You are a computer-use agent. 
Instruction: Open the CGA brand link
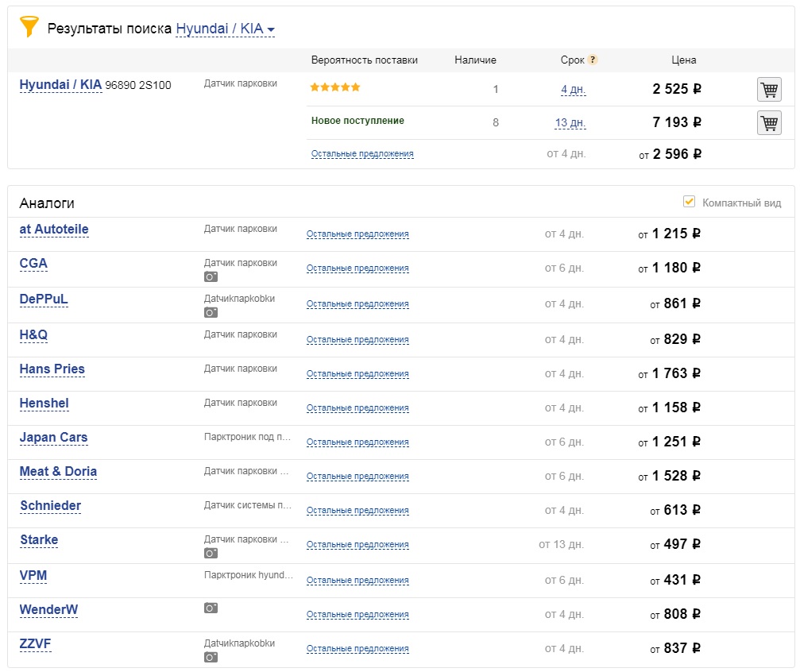click(x=33, y=264)
